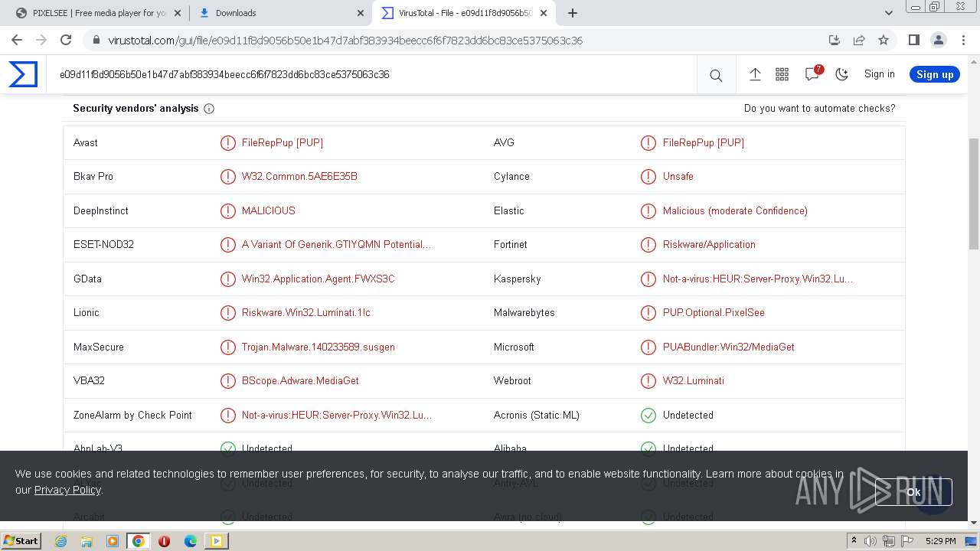The width and height of the screenshot is (980, 551).
Task: Click the browser address bar URL
Action: tap(345, 41)
